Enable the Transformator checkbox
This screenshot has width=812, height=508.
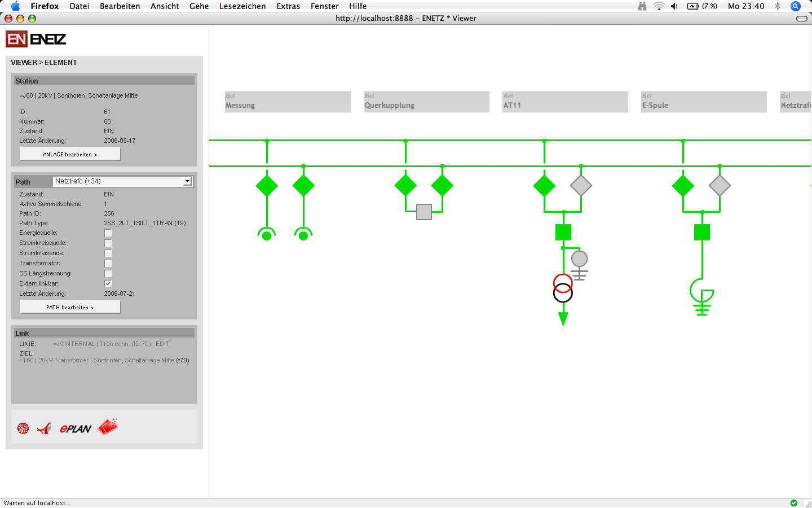(x=108, y=264)
